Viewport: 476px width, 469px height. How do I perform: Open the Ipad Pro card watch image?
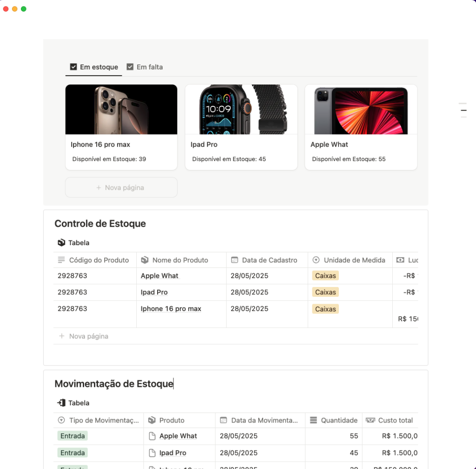point(241,110)
